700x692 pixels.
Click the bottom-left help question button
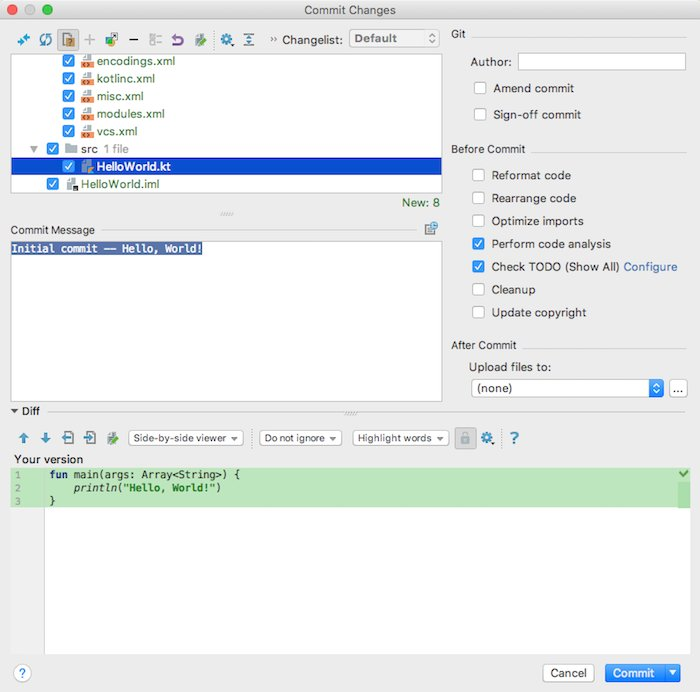(x=22, y=673)
